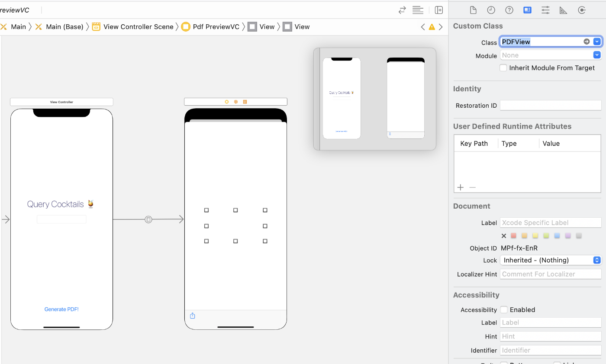
Task: Click the accessibility Identifier field
Action: 551,350
